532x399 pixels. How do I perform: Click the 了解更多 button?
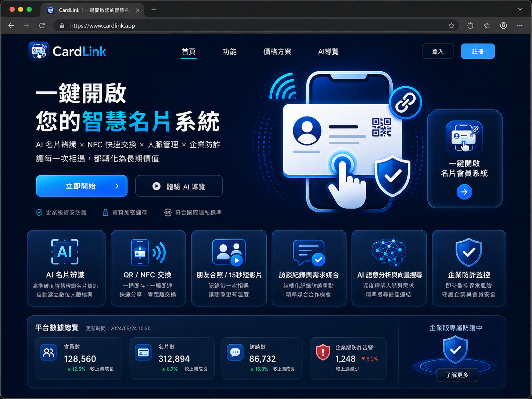[x=457, y=375]
